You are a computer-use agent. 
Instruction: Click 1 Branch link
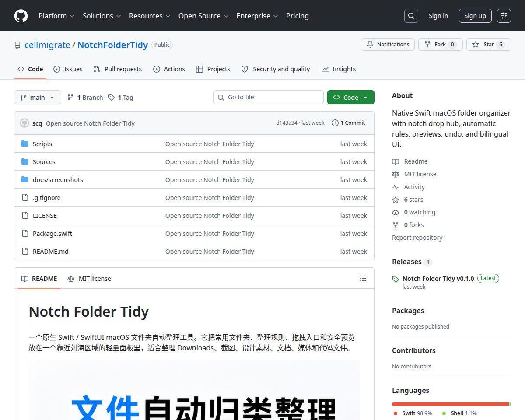(x=85, y=98)
